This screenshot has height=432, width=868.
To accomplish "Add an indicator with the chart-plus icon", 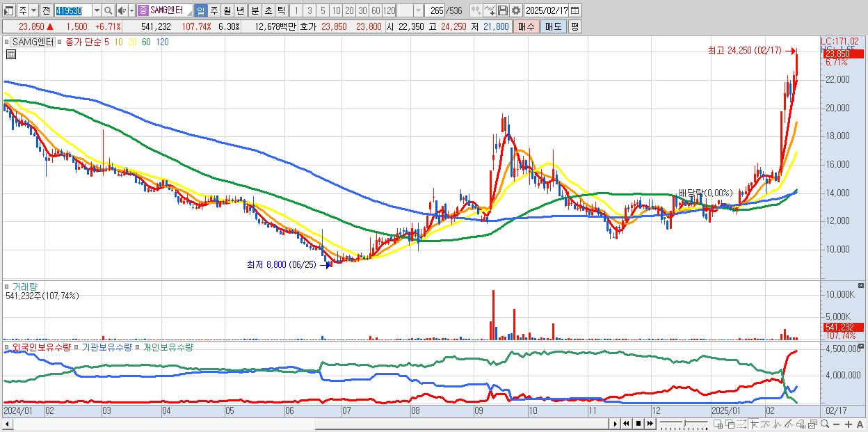I will pos(490,10).
